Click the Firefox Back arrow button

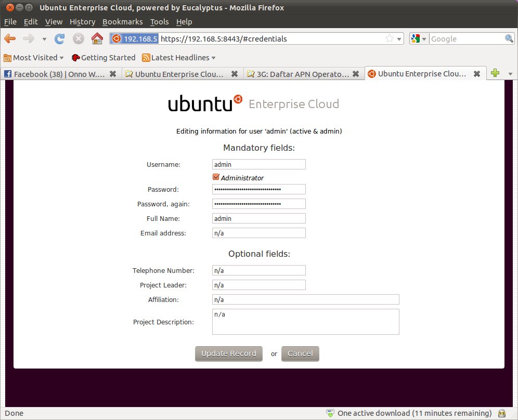click(x=10, y=38)
